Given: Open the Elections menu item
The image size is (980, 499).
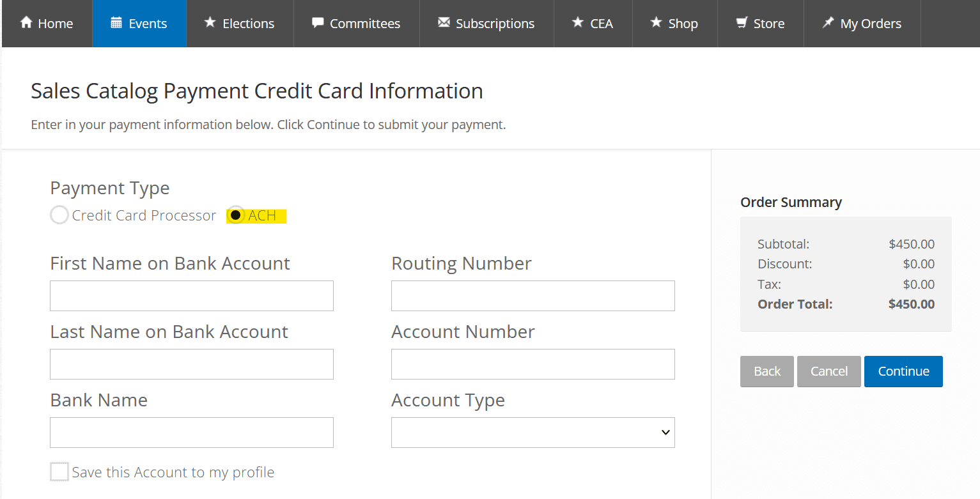Looking at the screenshot, I should click(x=240, y=23).
